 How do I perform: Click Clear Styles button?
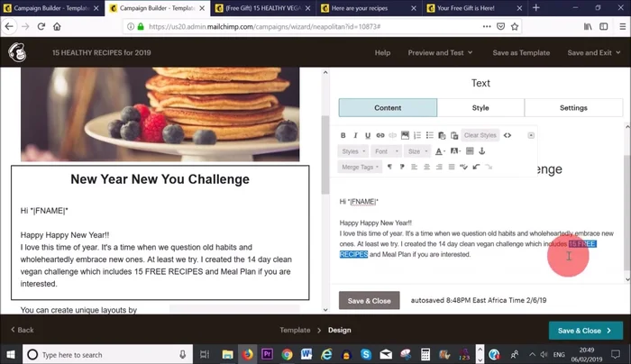click(x=480, y=135)
